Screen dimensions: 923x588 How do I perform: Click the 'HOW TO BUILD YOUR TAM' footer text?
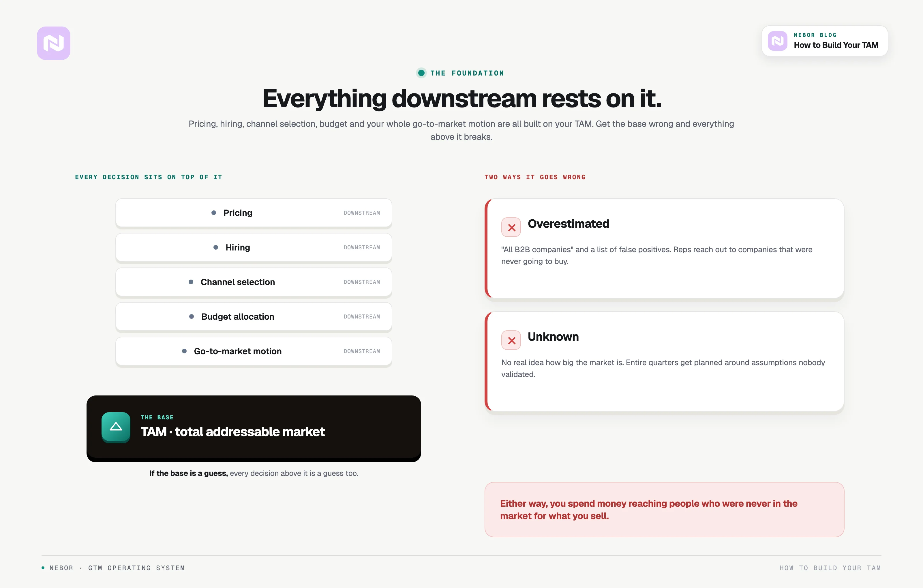point(830,568)
